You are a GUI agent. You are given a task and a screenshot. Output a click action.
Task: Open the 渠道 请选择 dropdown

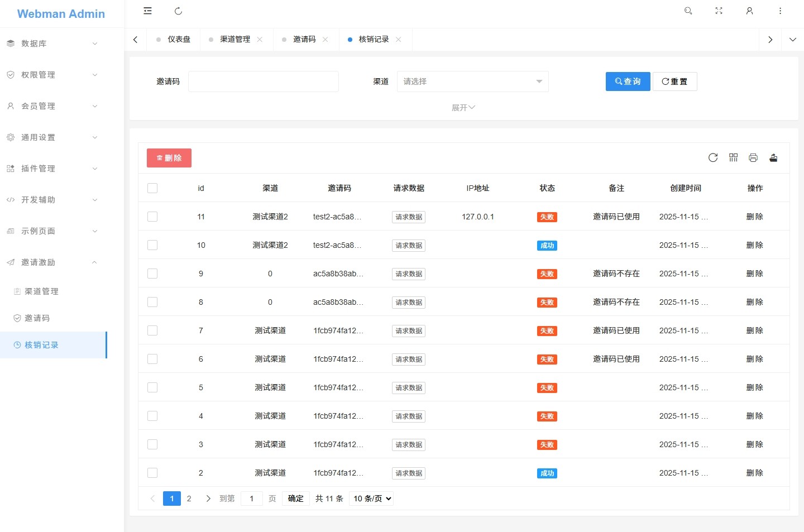pyautogui.click(x=472, y=82)
